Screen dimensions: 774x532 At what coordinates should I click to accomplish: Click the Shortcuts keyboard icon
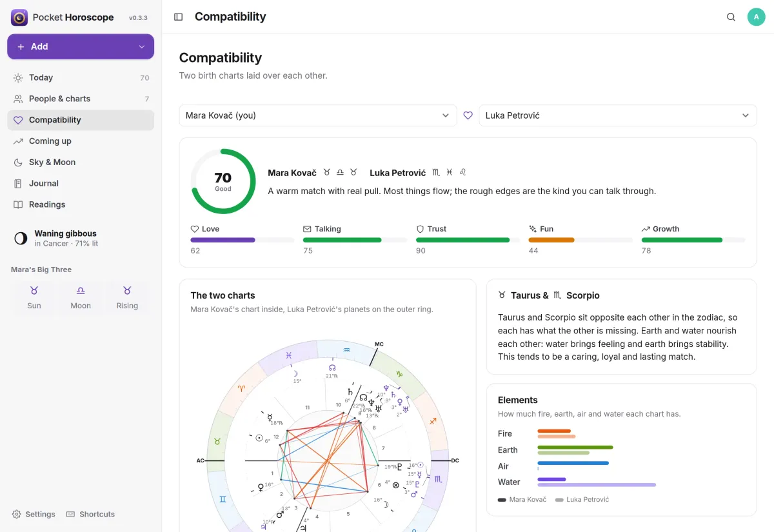[71, 514]
